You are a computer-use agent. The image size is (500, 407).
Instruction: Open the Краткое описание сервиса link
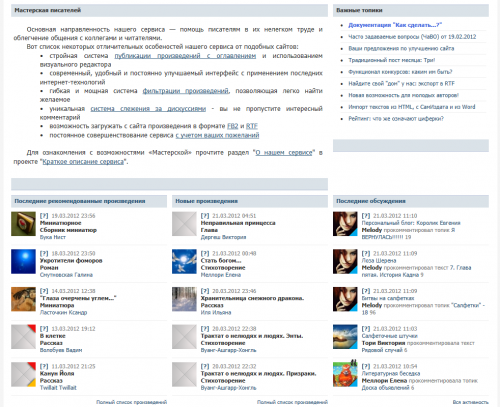pos(83,162)
